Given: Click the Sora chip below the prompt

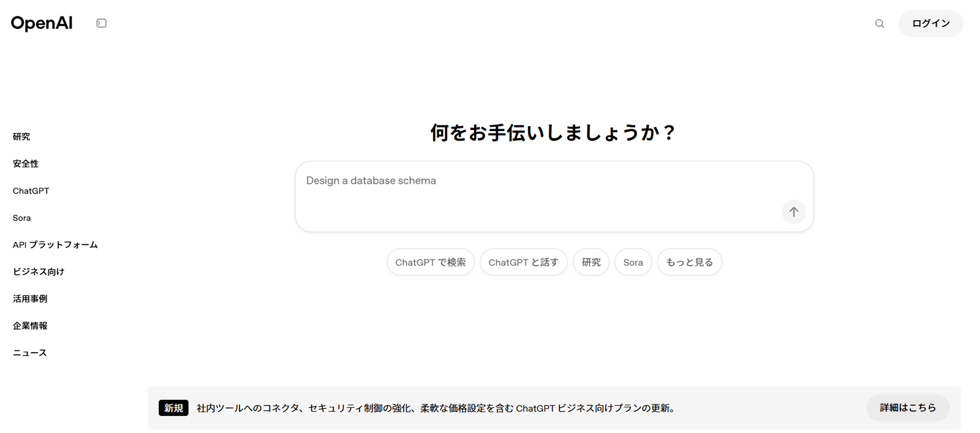Looking at the screenshot, I should click(633, 262).
